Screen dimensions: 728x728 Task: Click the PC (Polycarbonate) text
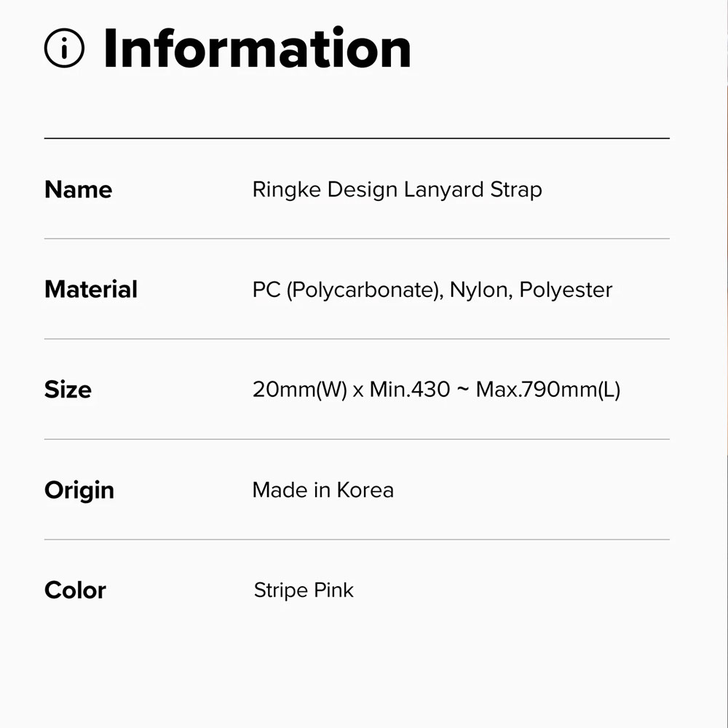(347, 290)
